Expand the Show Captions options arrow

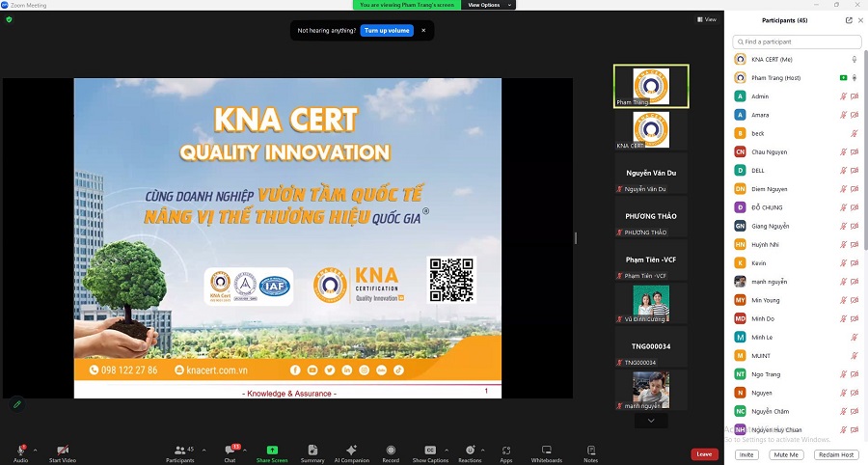(447, 451)
